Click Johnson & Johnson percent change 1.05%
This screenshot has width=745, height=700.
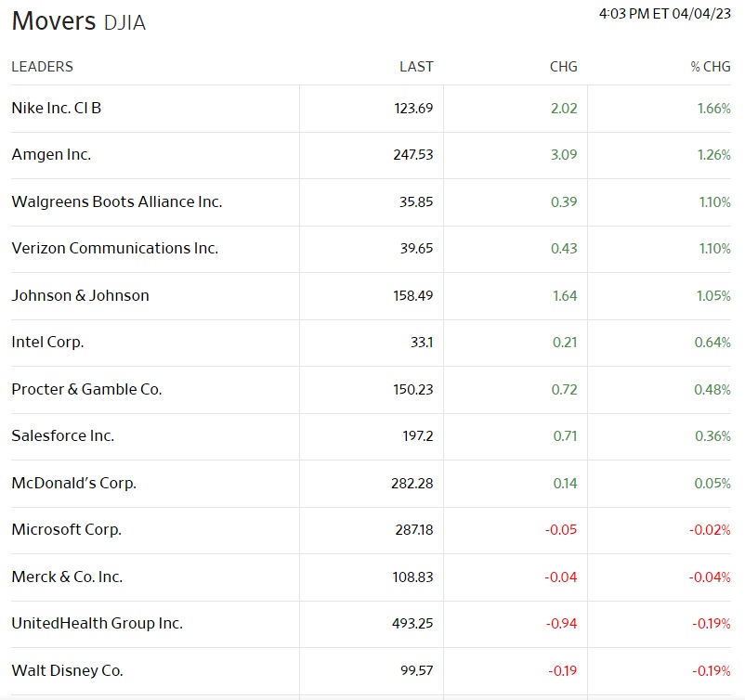pos(713,295)
